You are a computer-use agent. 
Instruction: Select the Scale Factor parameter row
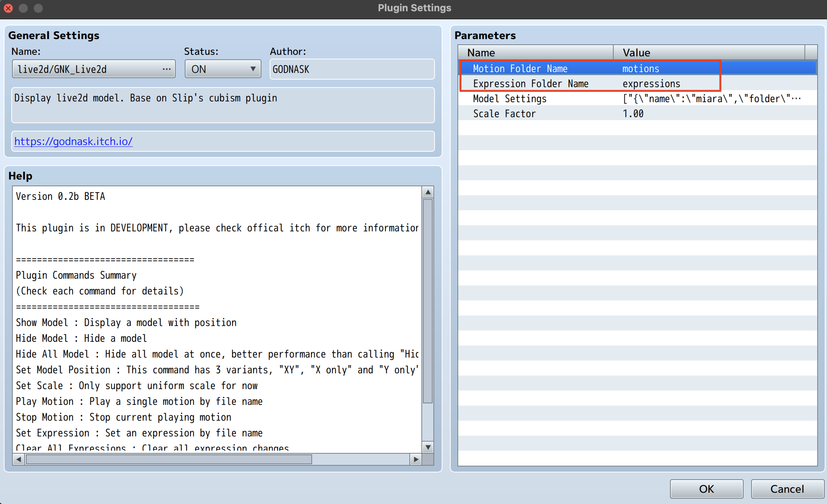pos(504,114)
